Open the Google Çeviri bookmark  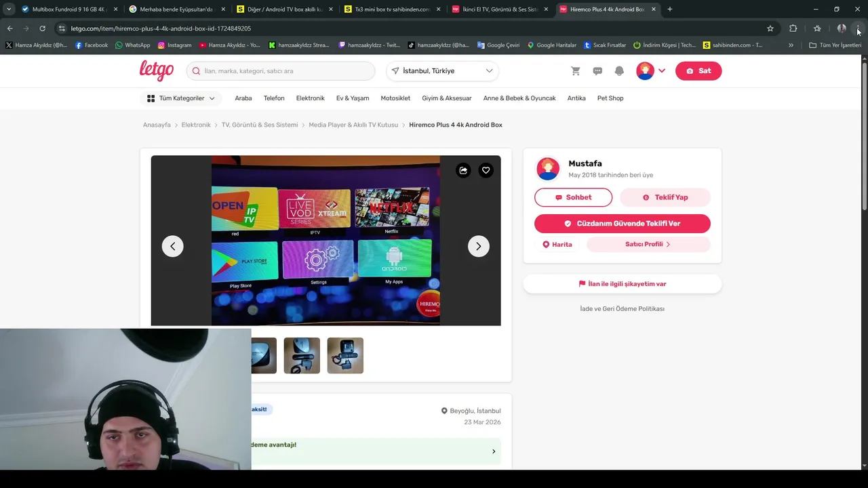[x=498, y=45]
